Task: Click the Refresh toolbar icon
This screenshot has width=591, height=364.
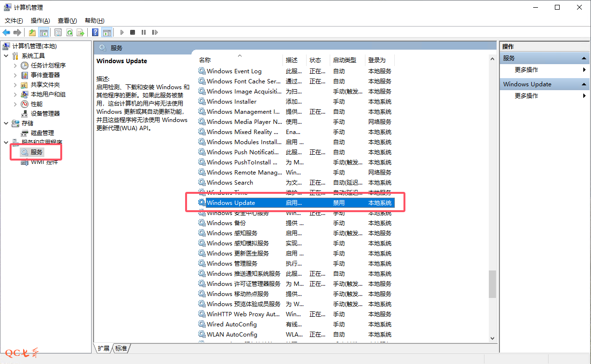Action: point(69,32)
